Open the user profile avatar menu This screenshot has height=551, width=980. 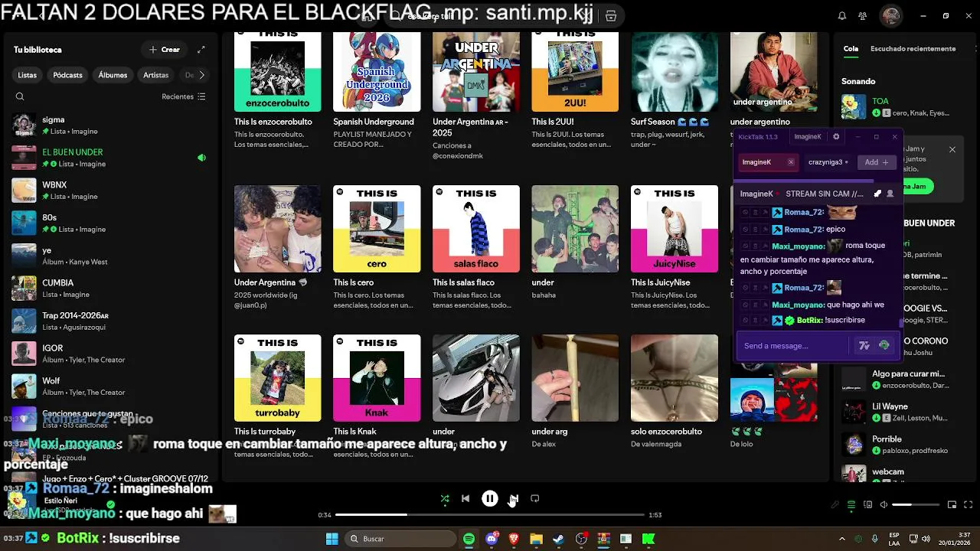pyautogui.click(x=890, y=15)
